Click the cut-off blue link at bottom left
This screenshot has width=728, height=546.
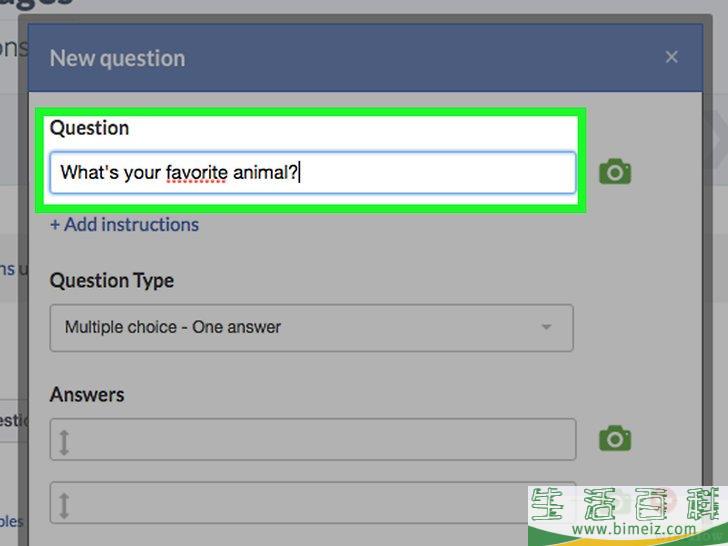coord(11,521)
